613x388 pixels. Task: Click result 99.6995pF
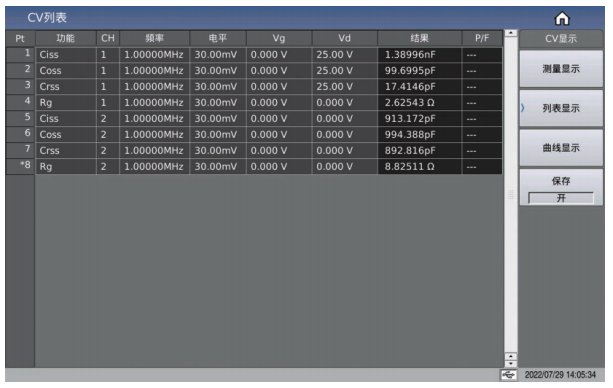pyautogui.click(x=419, y=71)
